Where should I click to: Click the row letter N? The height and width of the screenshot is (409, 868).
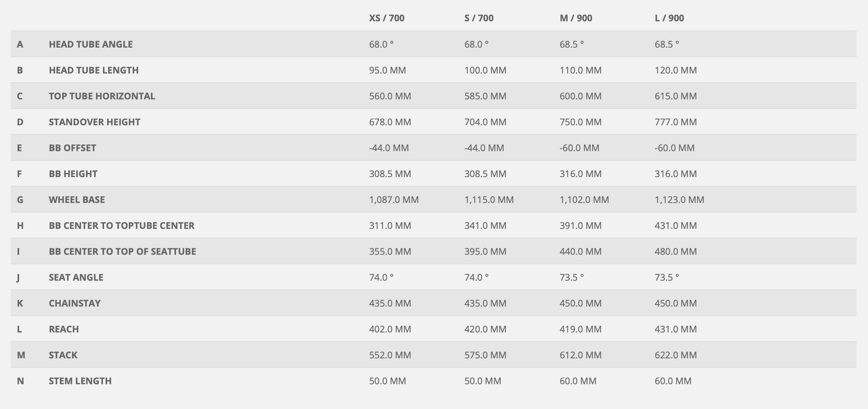[20, 381]
